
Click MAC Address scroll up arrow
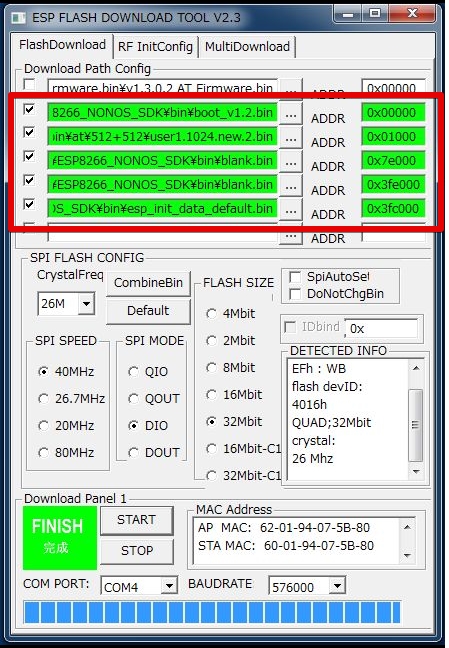pos(407,527)
